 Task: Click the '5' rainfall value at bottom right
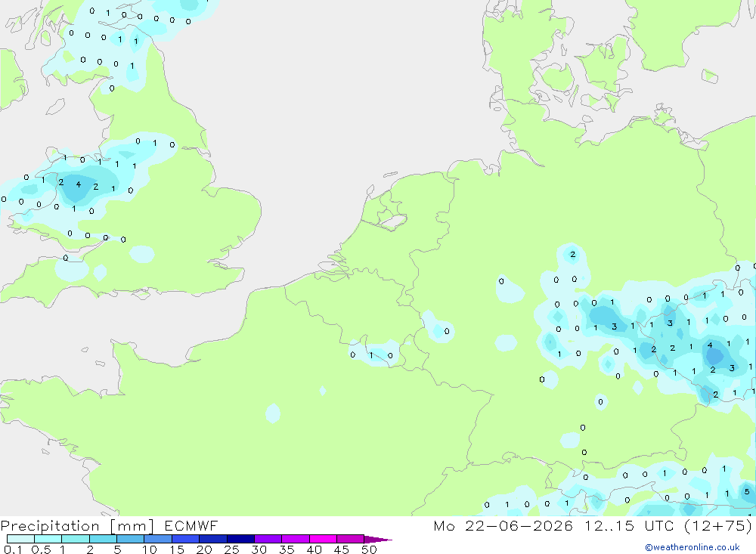pyautogui.click(x=747, y=492)
